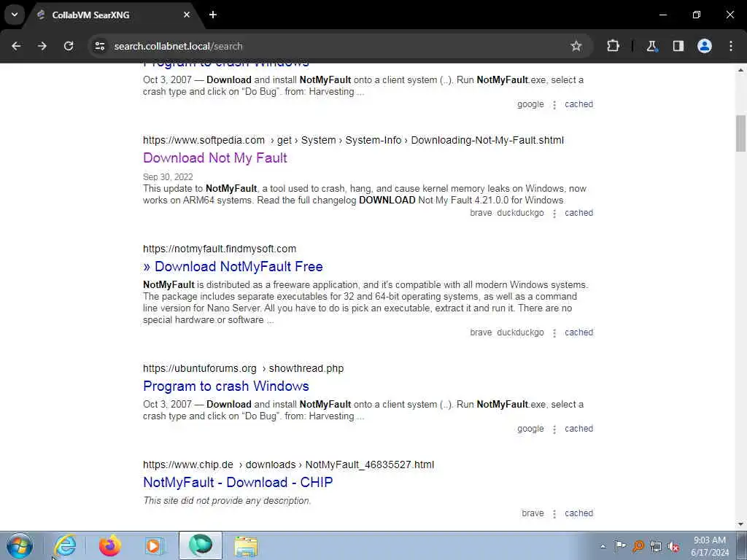747x560 pixels.
Task: Open Windows Explorer folder taskbar icon
Action: point(246,545)
